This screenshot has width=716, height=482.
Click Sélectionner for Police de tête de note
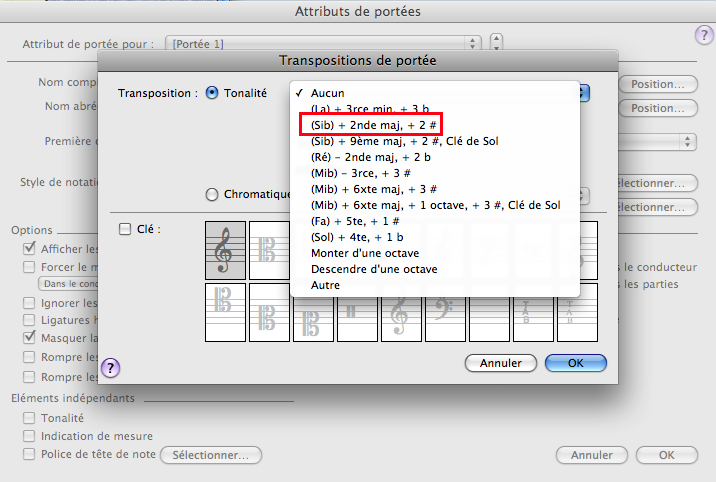click(210, 455)
